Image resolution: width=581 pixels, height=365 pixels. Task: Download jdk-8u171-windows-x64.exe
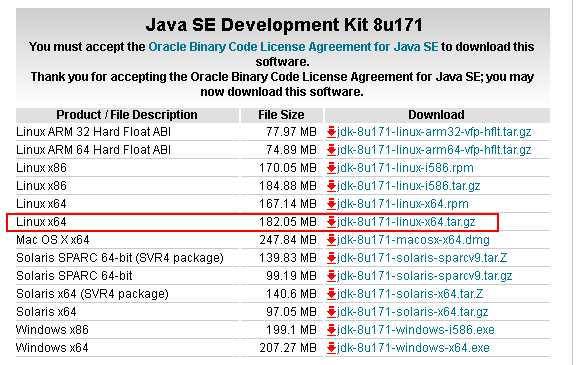pos(413,348)
